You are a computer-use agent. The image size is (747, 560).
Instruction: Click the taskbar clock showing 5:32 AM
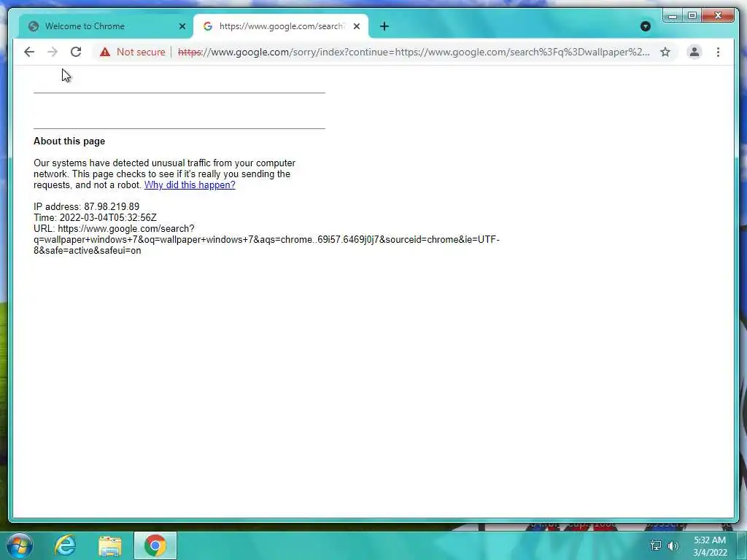(710, 546)
